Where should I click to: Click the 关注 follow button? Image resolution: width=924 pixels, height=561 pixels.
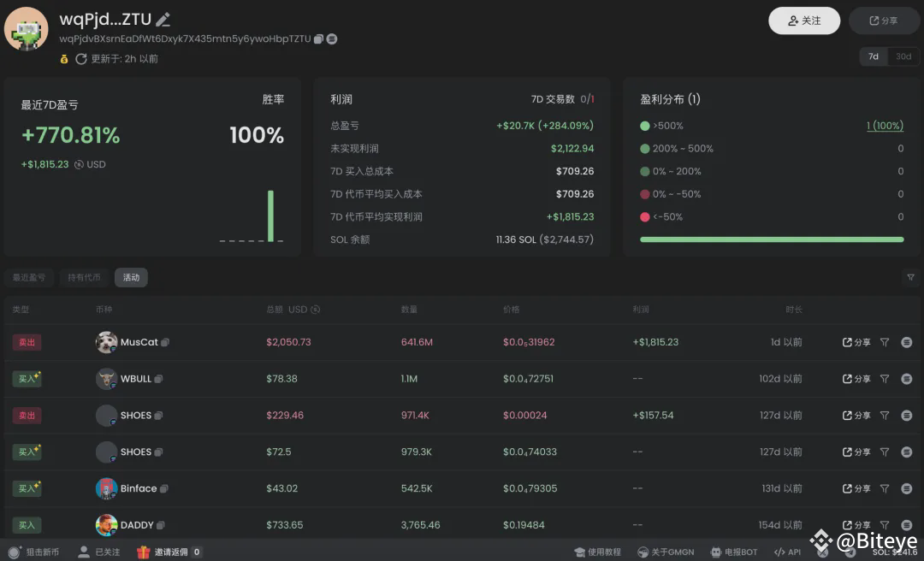[x=803, y=21]
